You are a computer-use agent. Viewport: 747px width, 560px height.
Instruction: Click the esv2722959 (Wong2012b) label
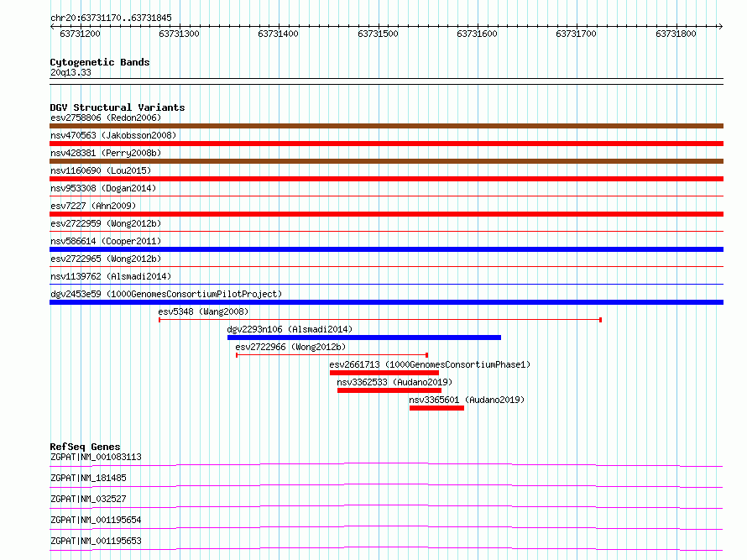pyautogui.click(x=106, y=223)
